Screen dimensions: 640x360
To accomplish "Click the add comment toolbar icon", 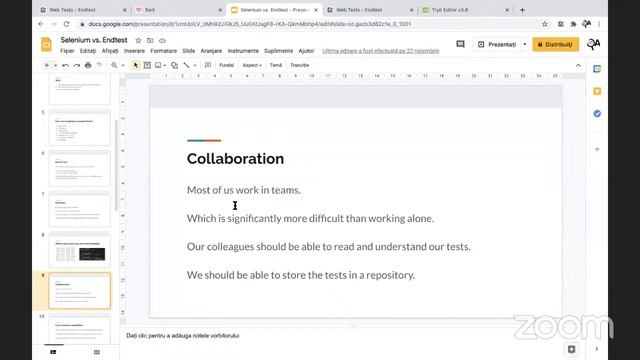I will (208, 65).
